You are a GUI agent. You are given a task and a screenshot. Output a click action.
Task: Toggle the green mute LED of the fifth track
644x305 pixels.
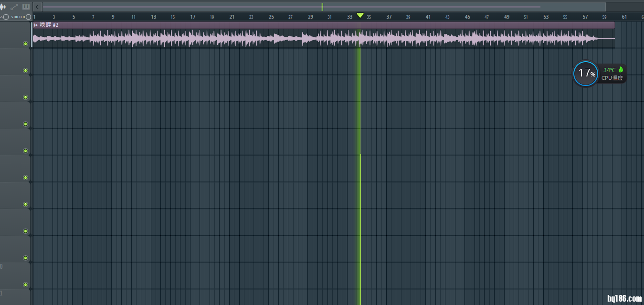tap(25, 151)
